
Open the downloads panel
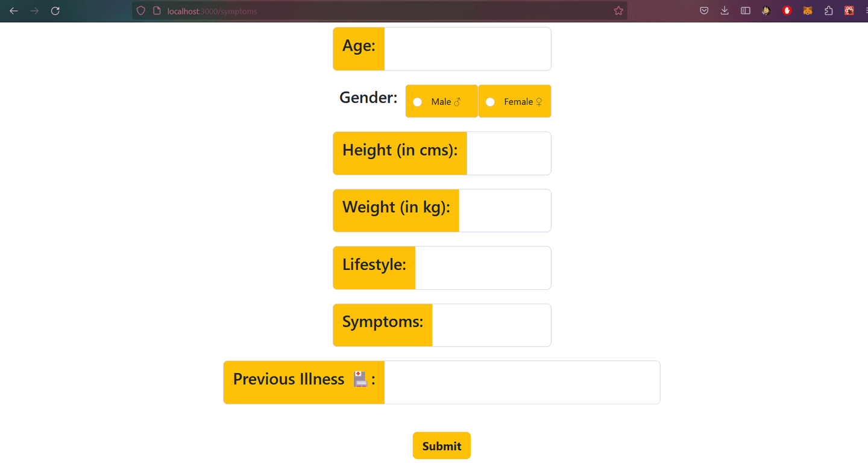pyautogui.click(x=725, y=11)
